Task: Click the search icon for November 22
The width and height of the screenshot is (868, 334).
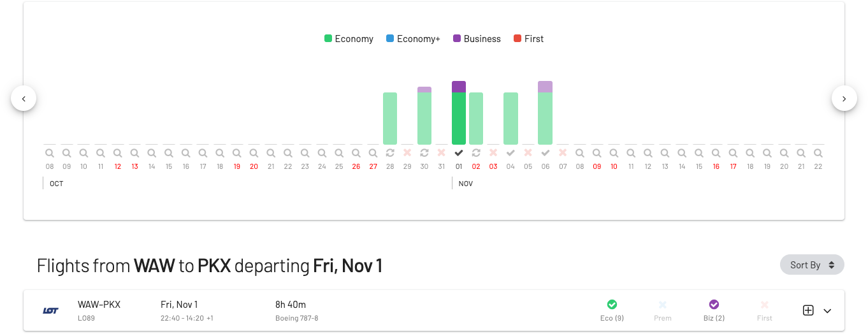Action: [x=818, y=153]
